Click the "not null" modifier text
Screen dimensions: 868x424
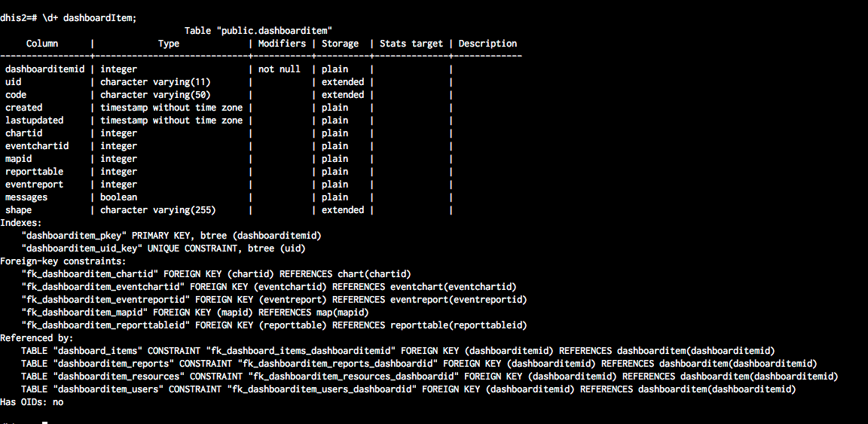coord(280,69)
